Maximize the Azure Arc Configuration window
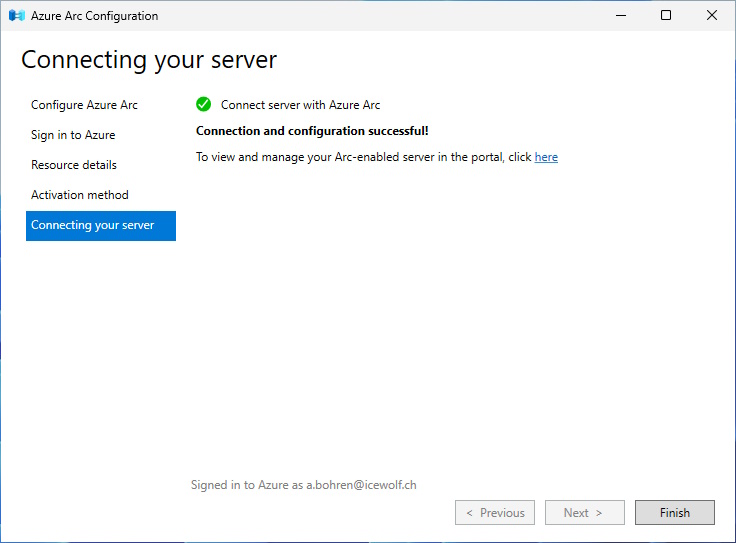This screenshot has height=543, width=736. [x=666, y=15]
